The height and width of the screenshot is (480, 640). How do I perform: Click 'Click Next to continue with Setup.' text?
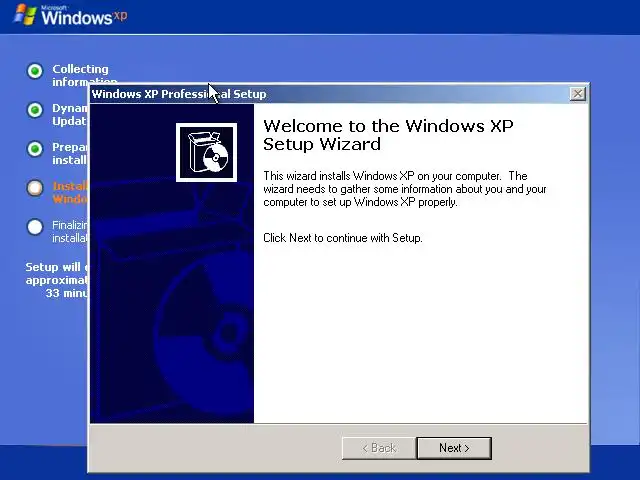(x=342, y=238)
